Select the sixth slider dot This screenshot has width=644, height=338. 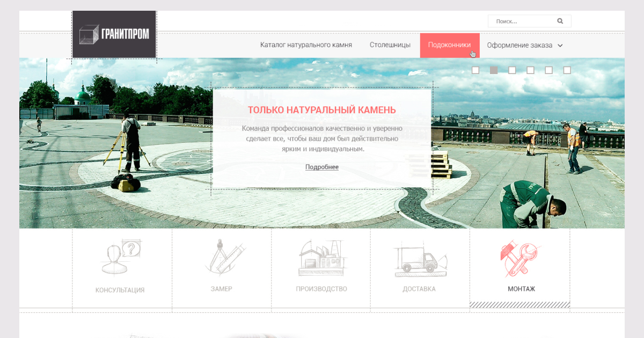click(567, 70)
